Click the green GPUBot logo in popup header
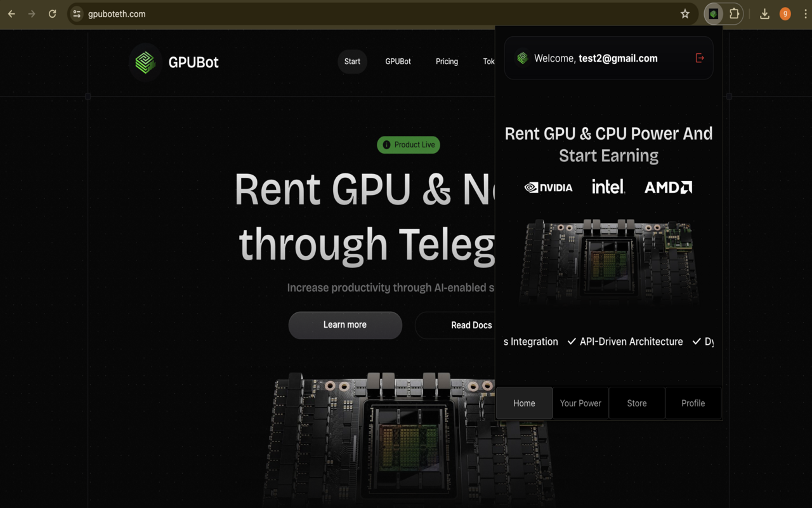The height and width of the screenshot is (508, 812). tap(522, 58)
